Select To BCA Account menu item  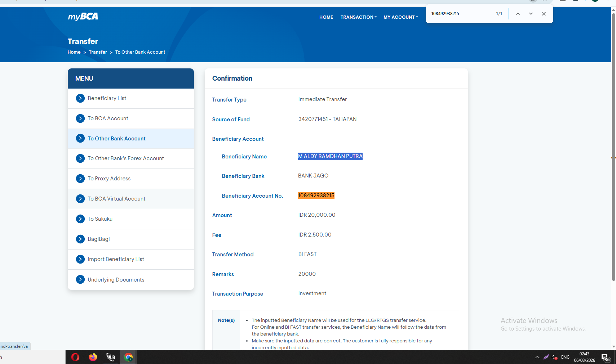point(131,118)
